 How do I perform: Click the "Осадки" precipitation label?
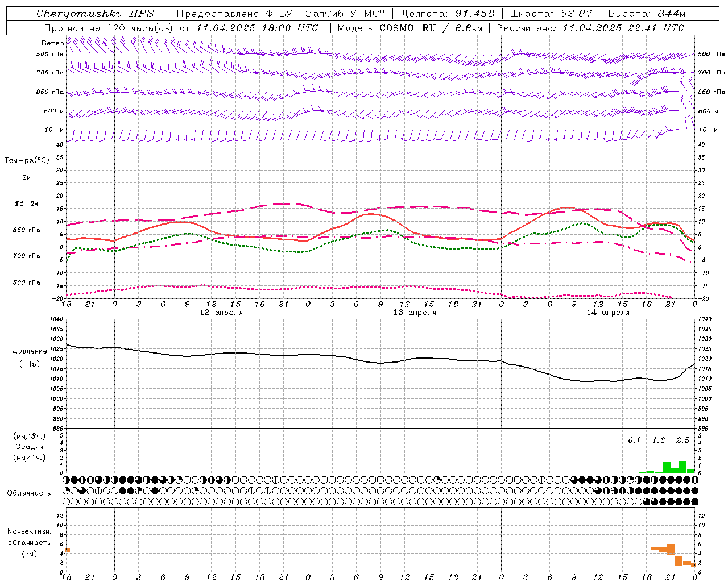(x=29, y=447)
